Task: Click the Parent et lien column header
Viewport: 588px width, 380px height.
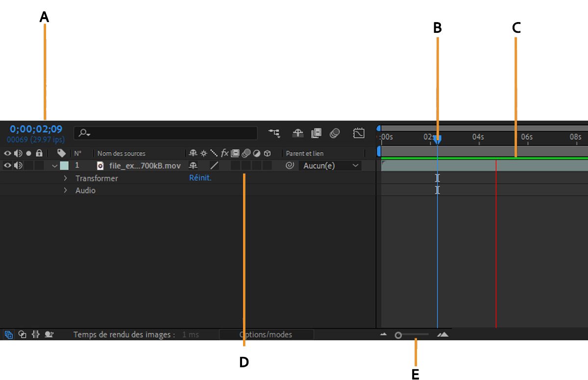Action: click(305, 153)
